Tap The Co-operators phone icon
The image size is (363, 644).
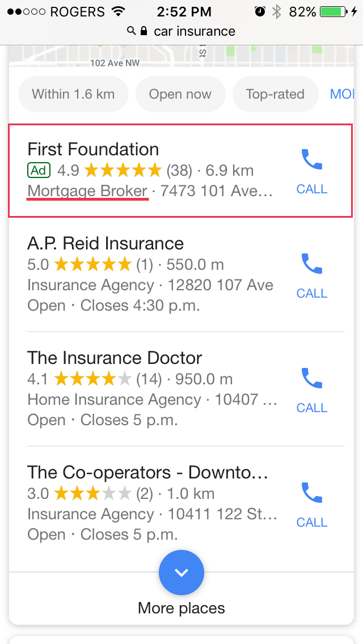point(311,493)
